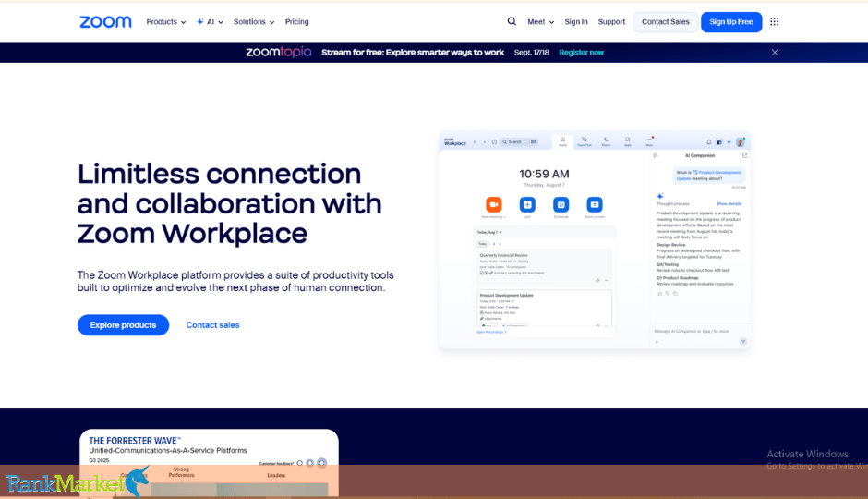Open the Support link
The width and height of the screenshot is (868, 499).
(611, 21)
